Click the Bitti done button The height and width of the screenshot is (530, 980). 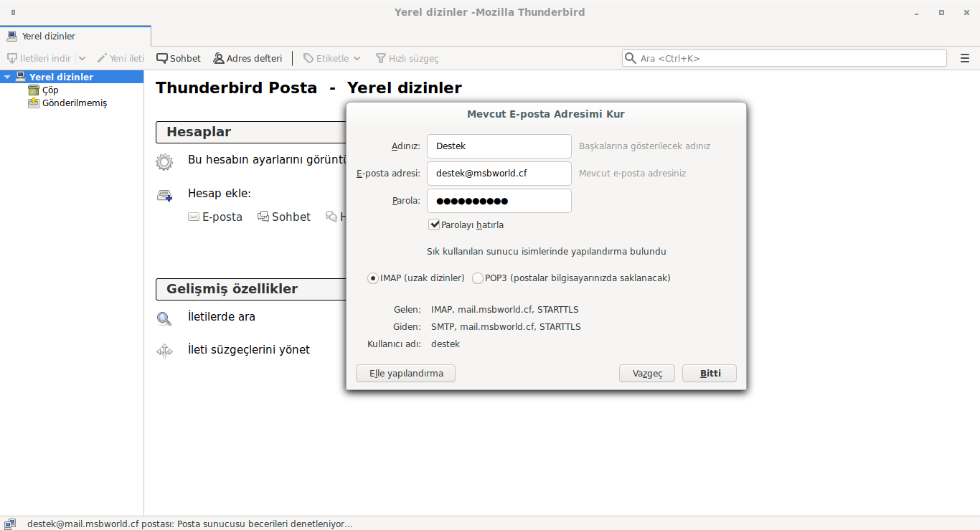[x=710, y=374]
